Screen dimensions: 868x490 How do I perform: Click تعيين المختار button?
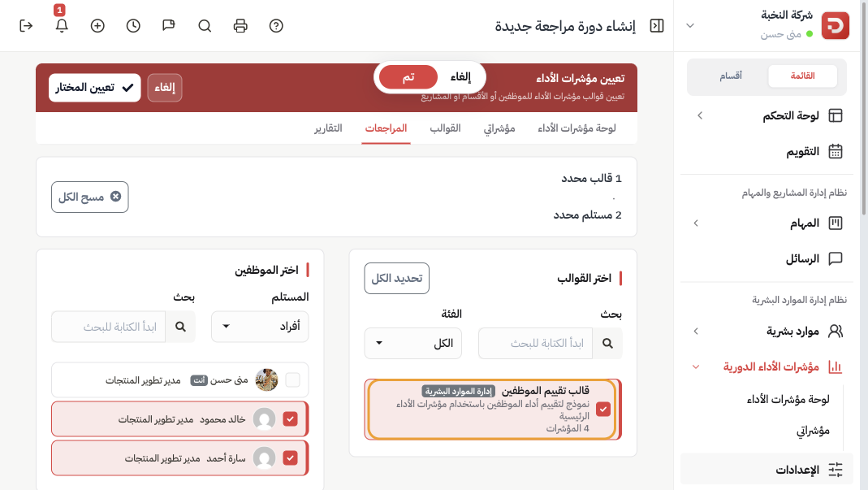[x=95, y=88]
